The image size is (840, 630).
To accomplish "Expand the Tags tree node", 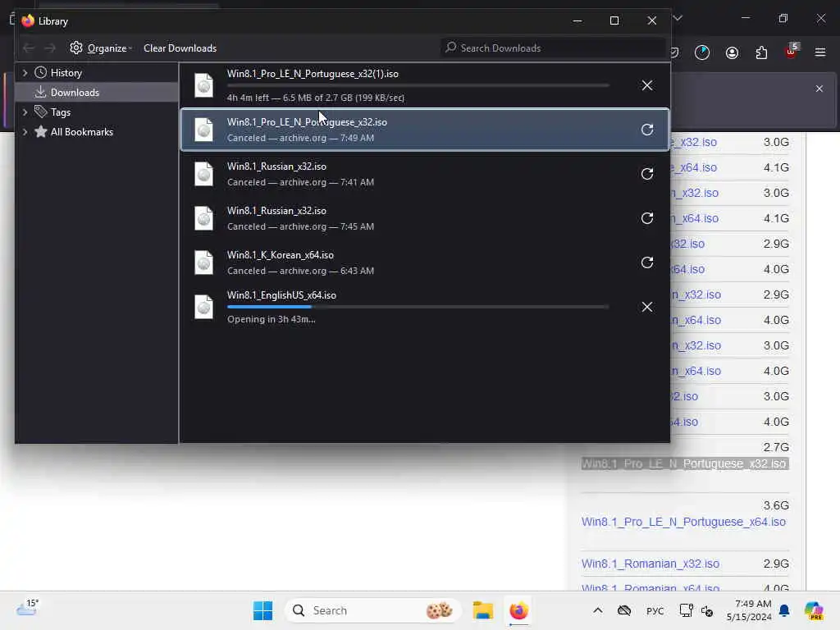I will [x=25, y=112].
